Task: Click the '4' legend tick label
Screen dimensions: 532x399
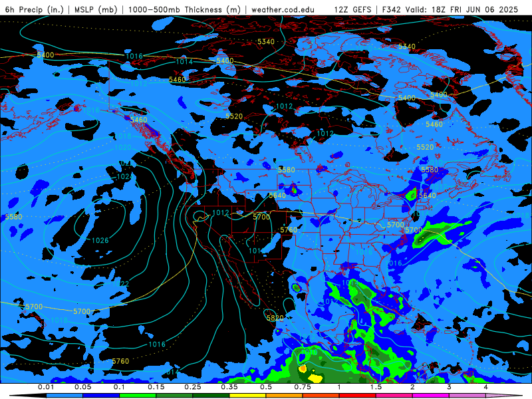Action: pos(485,387)
